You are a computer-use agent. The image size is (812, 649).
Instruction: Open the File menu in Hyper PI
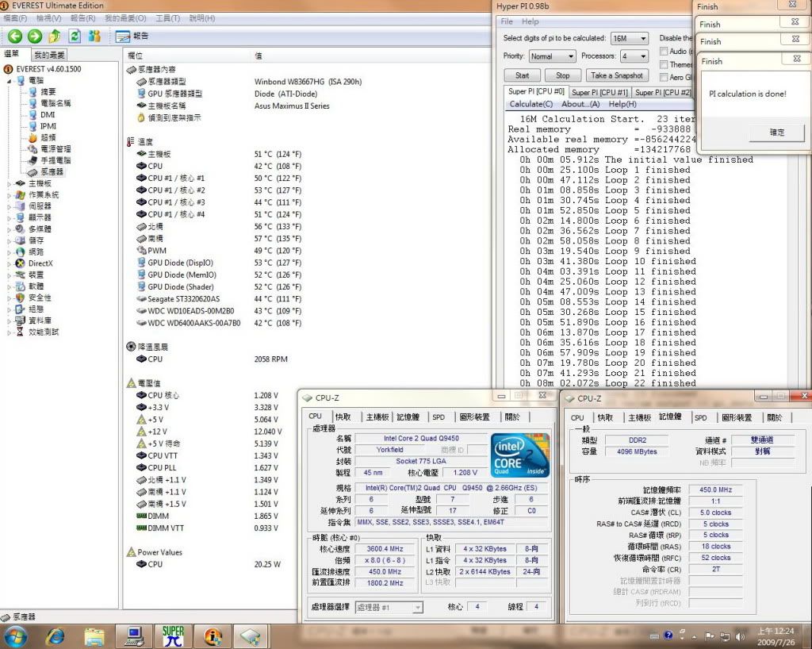(x=507, y=21)
